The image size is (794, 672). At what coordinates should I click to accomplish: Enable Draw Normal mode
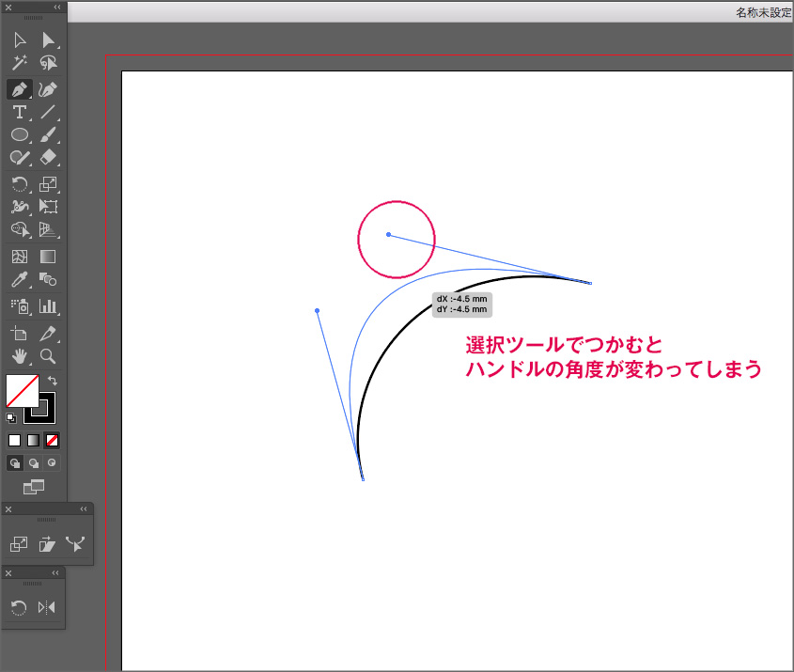(15, 462)
